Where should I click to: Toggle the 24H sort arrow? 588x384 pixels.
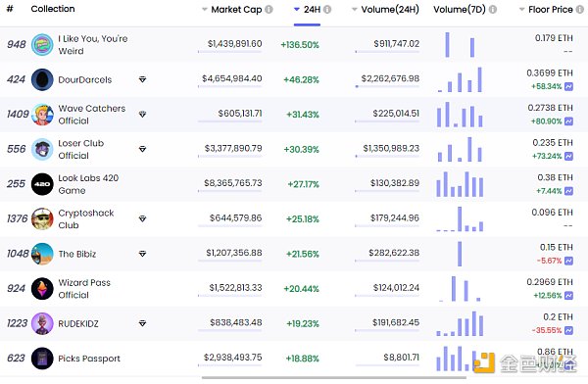pos(297,10)
